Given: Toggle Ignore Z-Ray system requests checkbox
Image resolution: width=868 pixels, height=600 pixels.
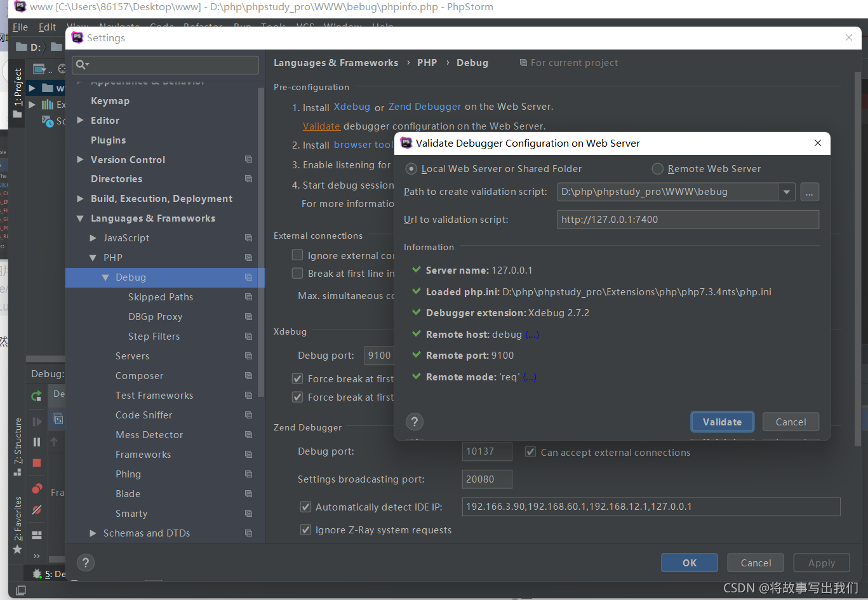Looking at the screenshot, I should [305, 530].
